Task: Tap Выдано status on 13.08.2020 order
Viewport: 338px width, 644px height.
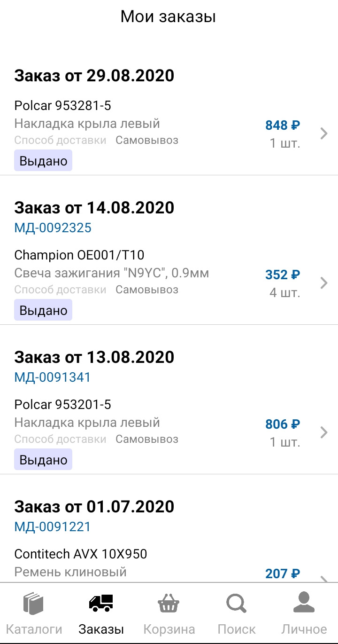Action: pos(43,460)
